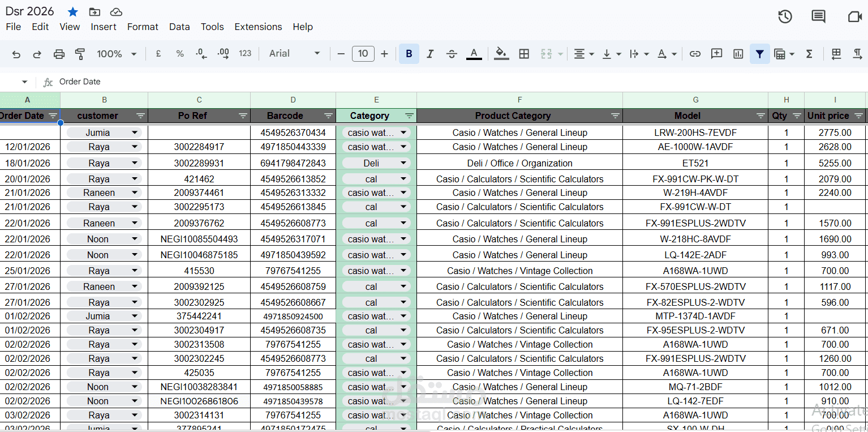Decrease the font size
Screen dimensions: 868x432
pos(341,54)
